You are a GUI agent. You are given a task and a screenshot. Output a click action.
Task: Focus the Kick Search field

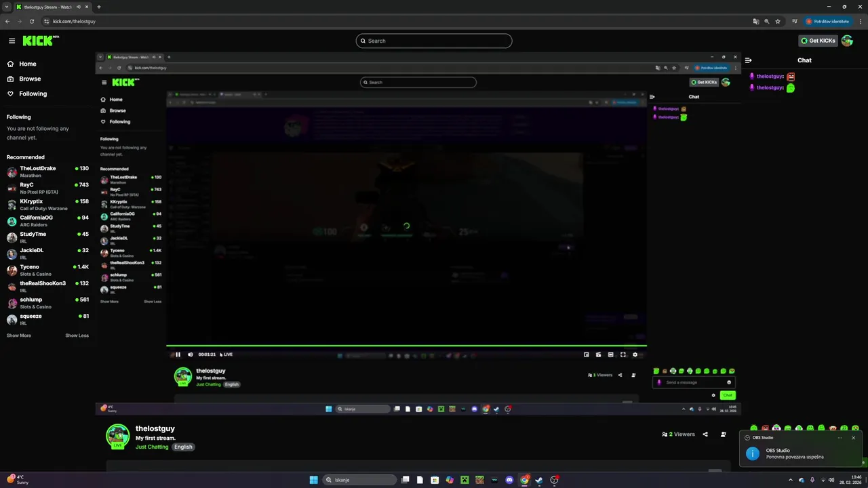434,41
